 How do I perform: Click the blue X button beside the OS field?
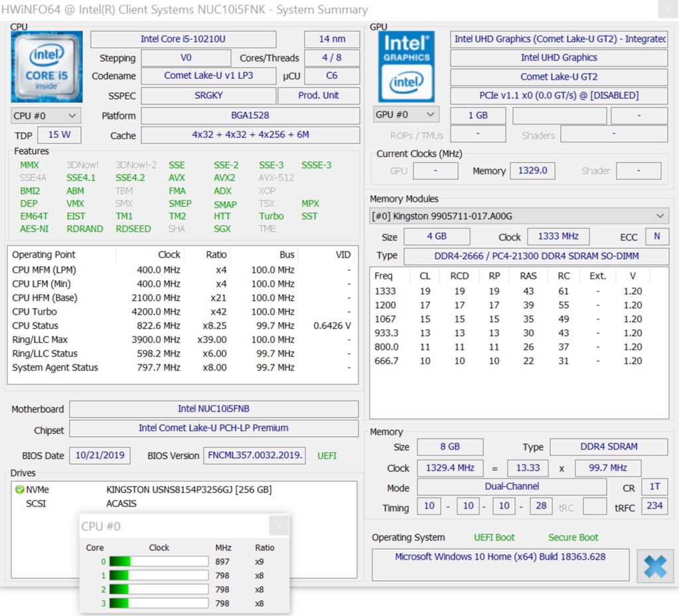pos(654,566)
